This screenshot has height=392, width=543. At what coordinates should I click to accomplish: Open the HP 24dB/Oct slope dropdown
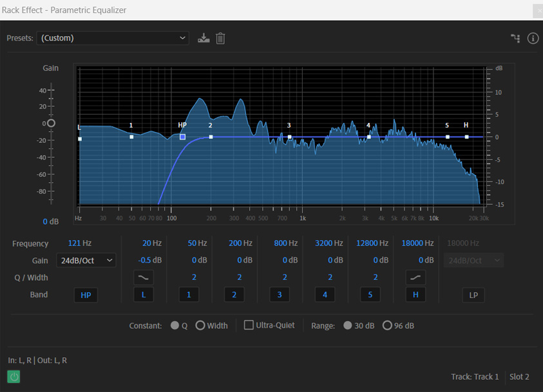(86, 260)
